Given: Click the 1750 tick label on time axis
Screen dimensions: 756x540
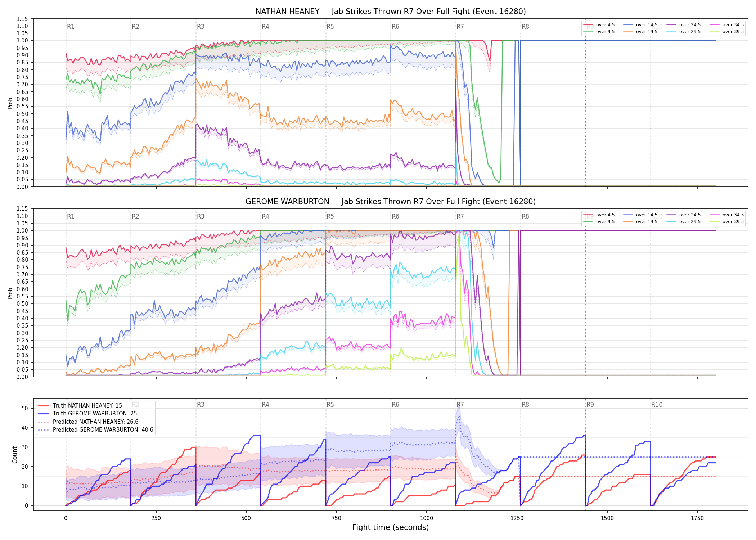Looking at the screenshot, I should [697, 518].
